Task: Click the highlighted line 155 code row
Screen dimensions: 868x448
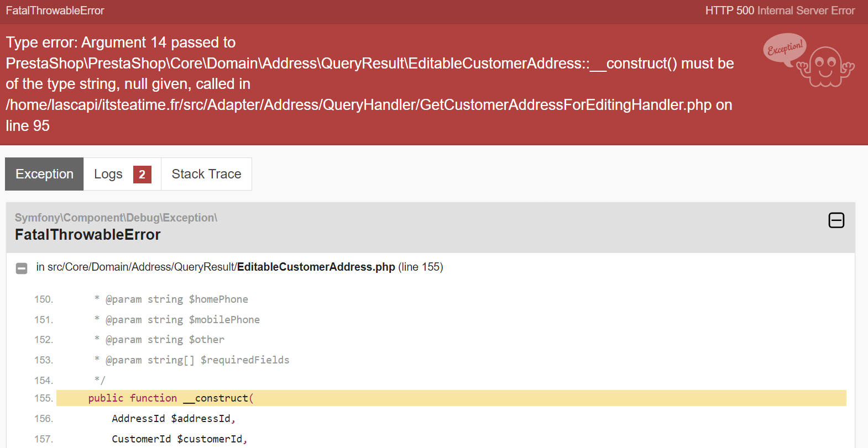Action: click(x=451, y=398)
